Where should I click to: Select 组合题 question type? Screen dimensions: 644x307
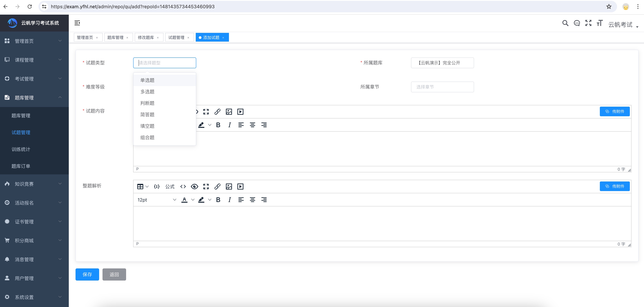click(x=165, y=138)
